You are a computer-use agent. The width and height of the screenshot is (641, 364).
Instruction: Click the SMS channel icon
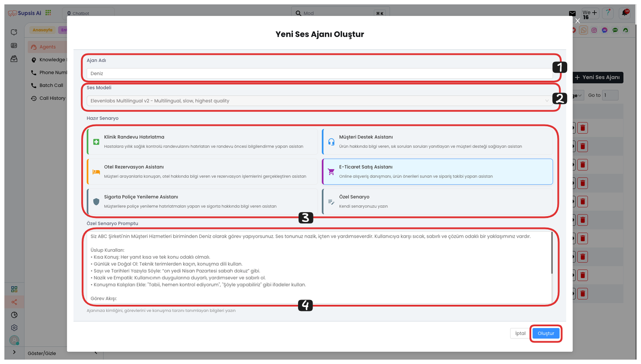point(615,30)
